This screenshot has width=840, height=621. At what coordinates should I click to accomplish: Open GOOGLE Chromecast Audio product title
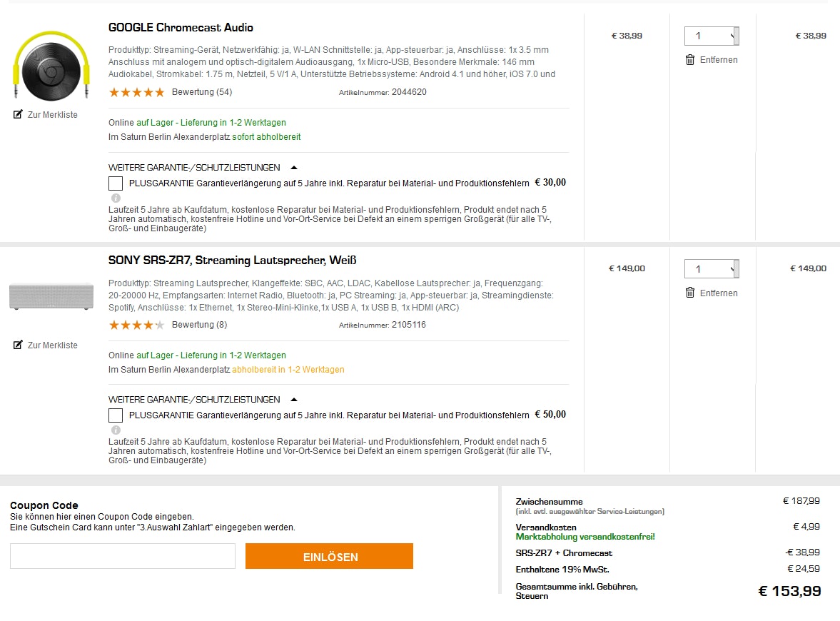(181, 28)
